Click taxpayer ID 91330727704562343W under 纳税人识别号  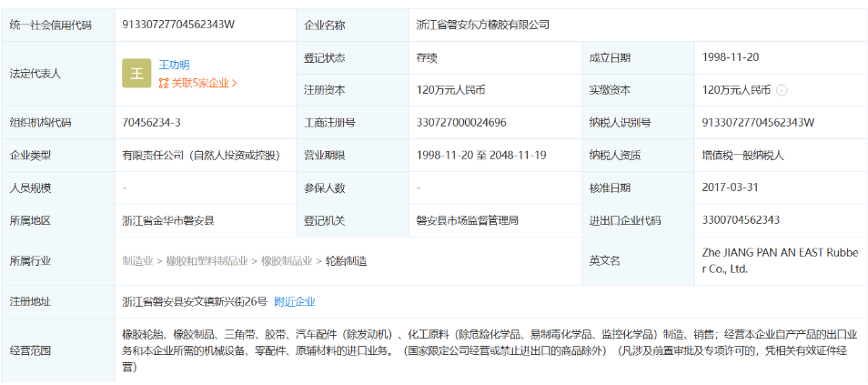758,123
